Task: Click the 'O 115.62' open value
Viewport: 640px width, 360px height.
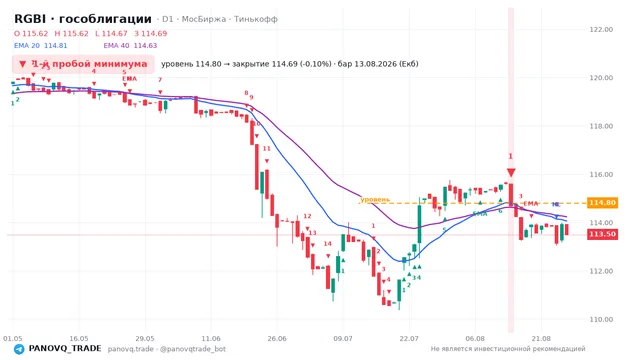Action: click(31, 33)
